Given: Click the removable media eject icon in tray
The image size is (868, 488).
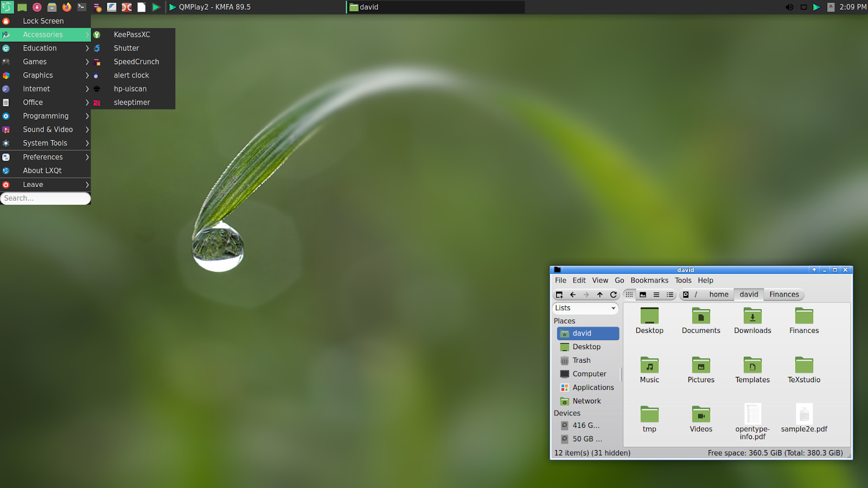Looking at the screenshot, I should point(831,7).
